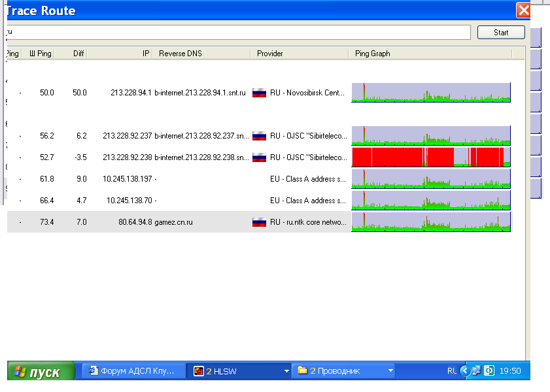Switch to Форум АДСЛ Клуб browser taskbar item
The width and height of the screenshot is (550, 392).
[x=133, y=371]
